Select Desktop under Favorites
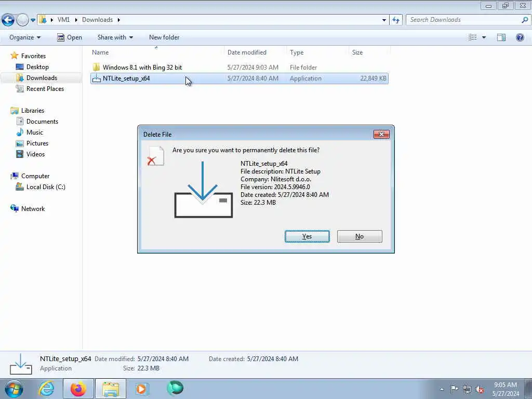This screenshot has width=532, height=399. (37, 67)
